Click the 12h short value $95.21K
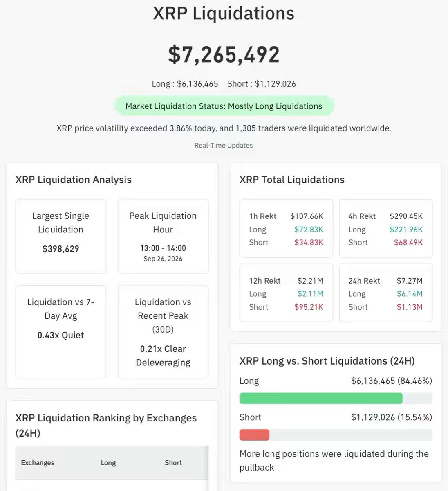 pos(309,307)
